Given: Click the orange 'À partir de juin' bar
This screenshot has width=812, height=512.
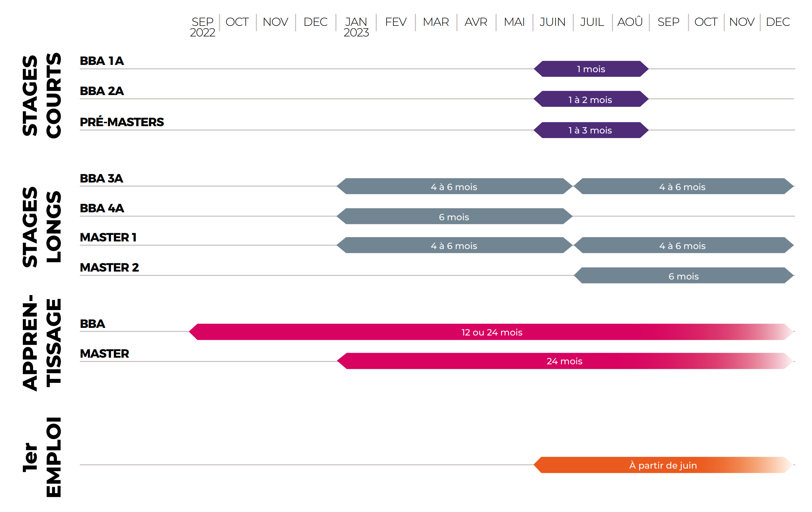Looking at the screenshot, I should click(x=663, y=465).
